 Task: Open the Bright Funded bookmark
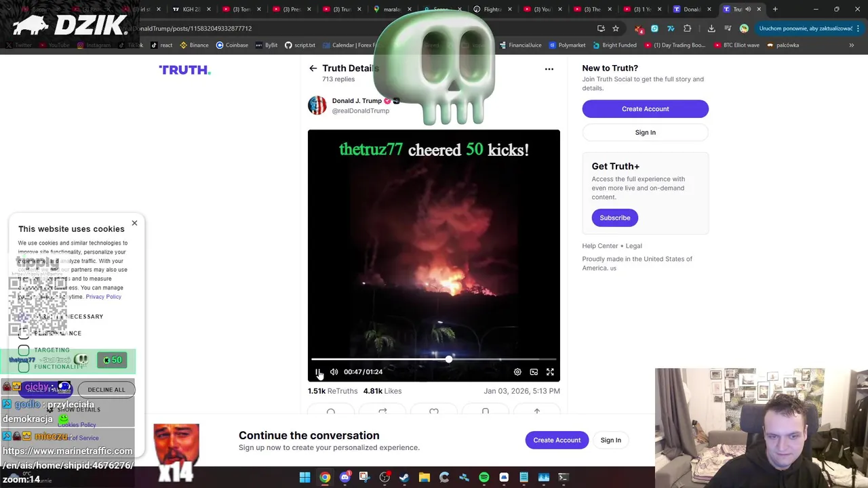[x=614, y=45]
